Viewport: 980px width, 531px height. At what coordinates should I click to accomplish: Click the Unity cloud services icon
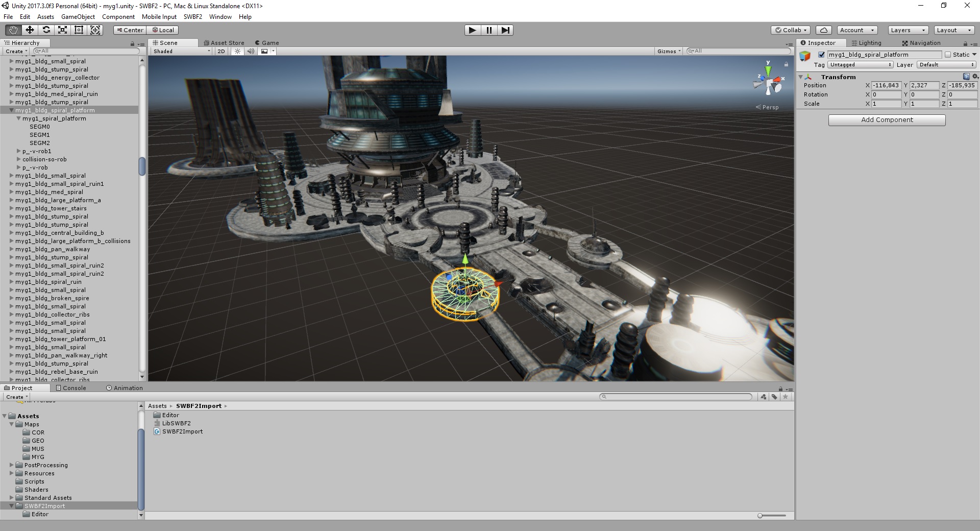823,30
